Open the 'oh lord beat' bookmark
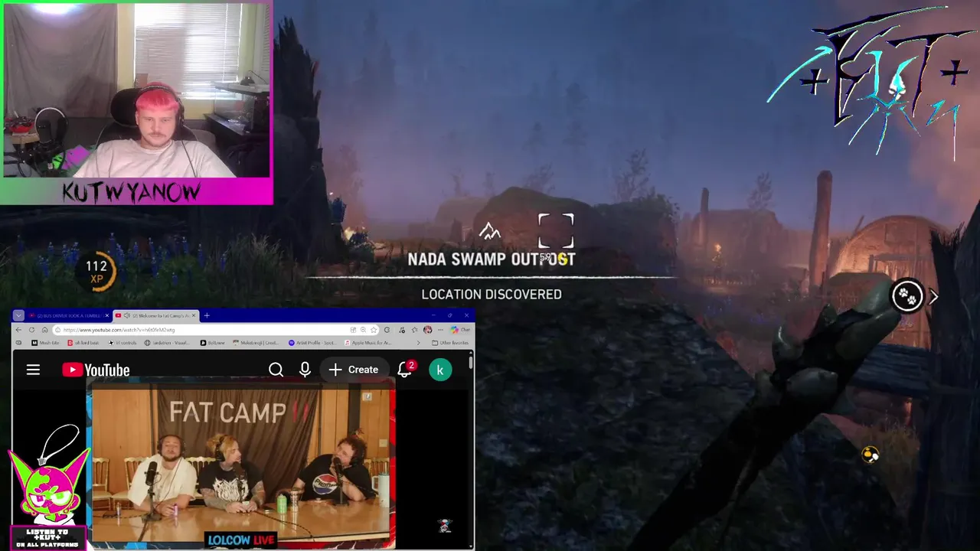Screen dimensions: 980x551 pos(83,343)
